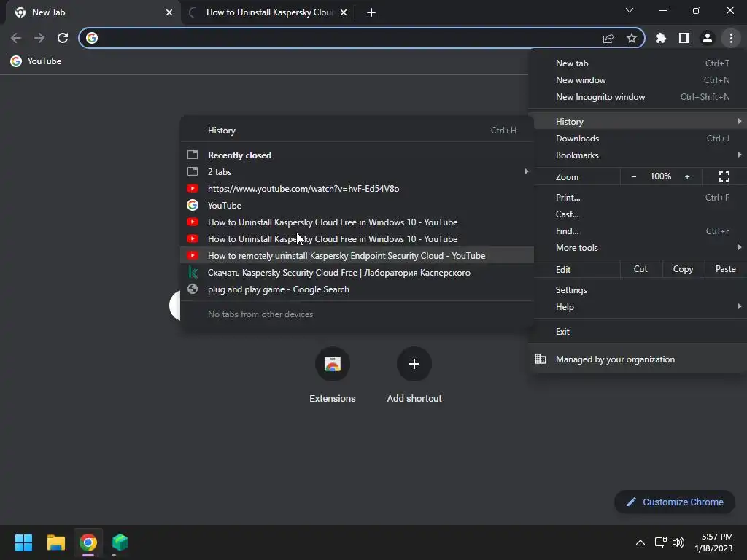This screenshot has width=747, height=560.
Task: Select New Incognito window
Action: click(x=638, y=97)
